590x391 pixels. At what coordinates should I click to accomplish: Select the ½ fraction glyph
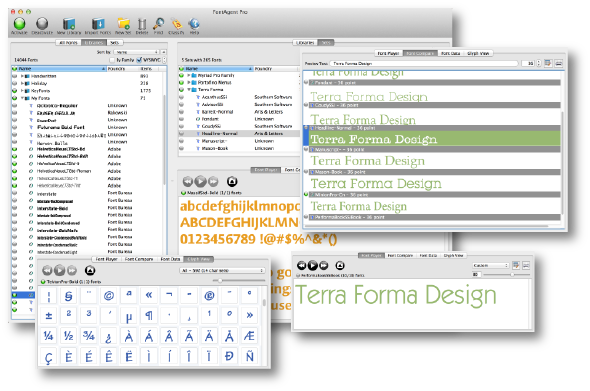click(x=68, y=336)
